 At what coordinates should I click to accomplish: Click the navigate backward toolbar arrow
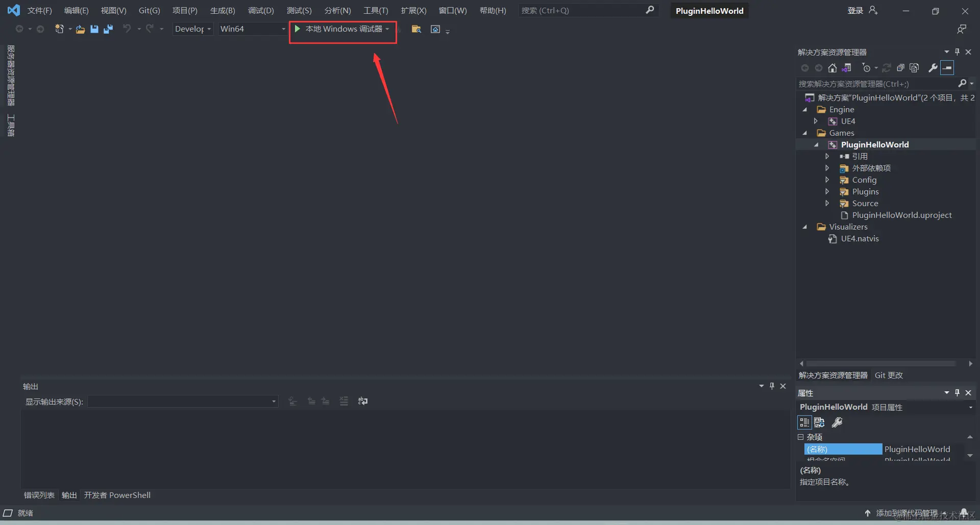[19, 29]
